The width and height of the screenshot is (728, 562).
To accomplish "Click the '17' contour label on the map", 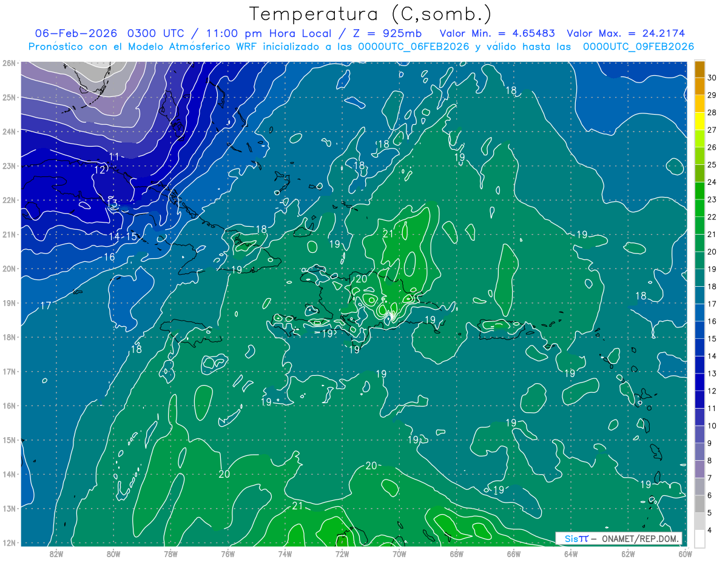I will [x=45, y=306].
